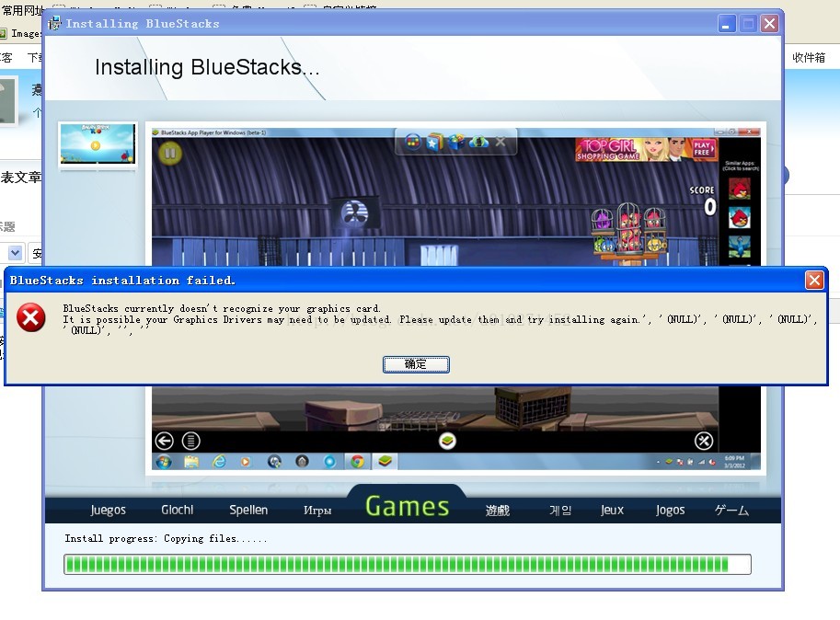Image resolution: width=840 pixels, height=620 pixels.
Task: Click Internet Explorer icon in preview taskbar
Action: (219, 461)
